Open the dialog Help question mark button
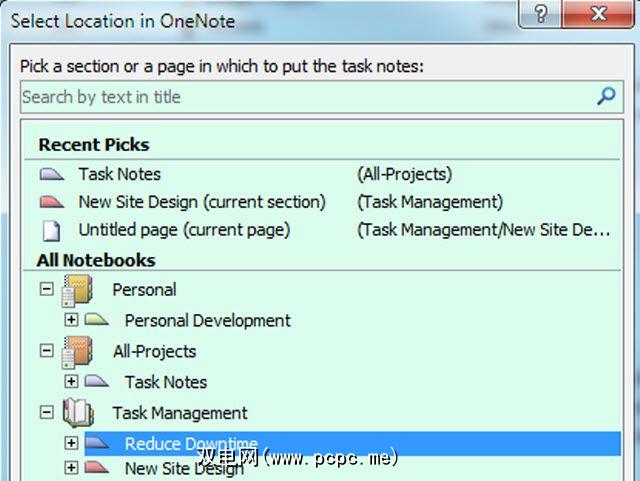 [541, 14]
